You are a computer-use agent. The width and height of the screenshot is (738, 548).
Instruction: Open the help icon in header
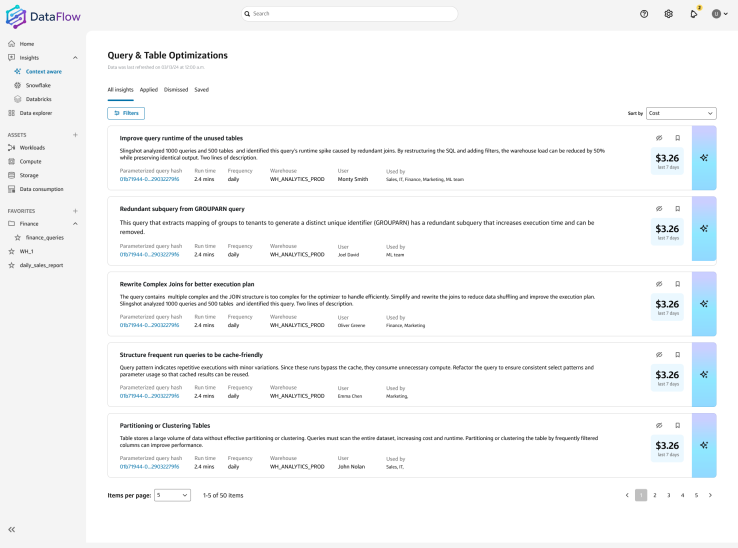tap(644, 14)
